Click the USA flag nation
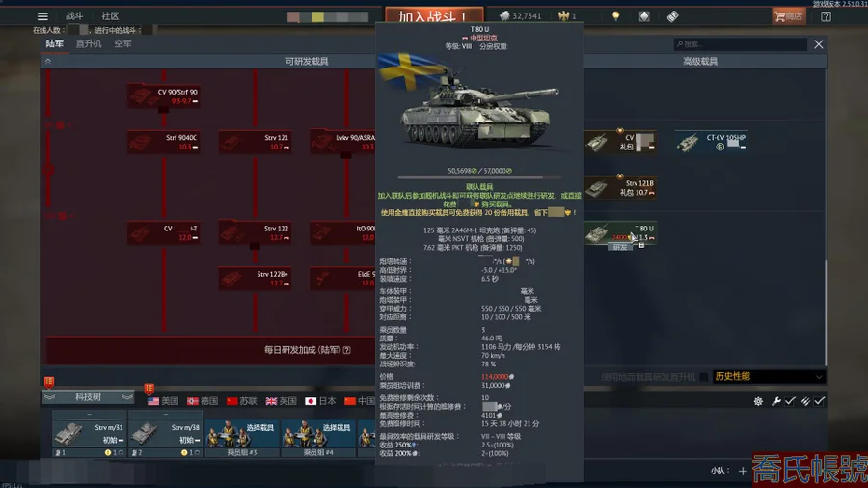868x488 pixels. click(162, 401)
